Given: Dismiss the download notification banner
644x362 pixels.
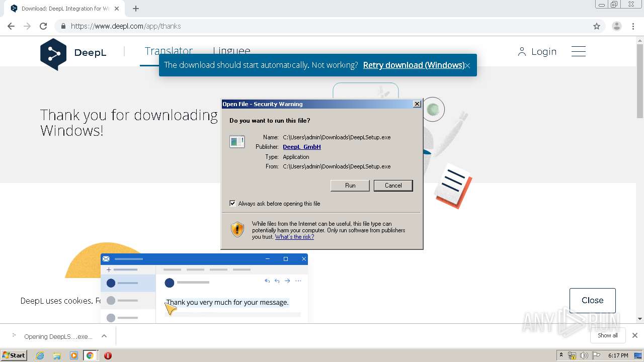Looking at the screenshot, I should click(x=467, y=65).
